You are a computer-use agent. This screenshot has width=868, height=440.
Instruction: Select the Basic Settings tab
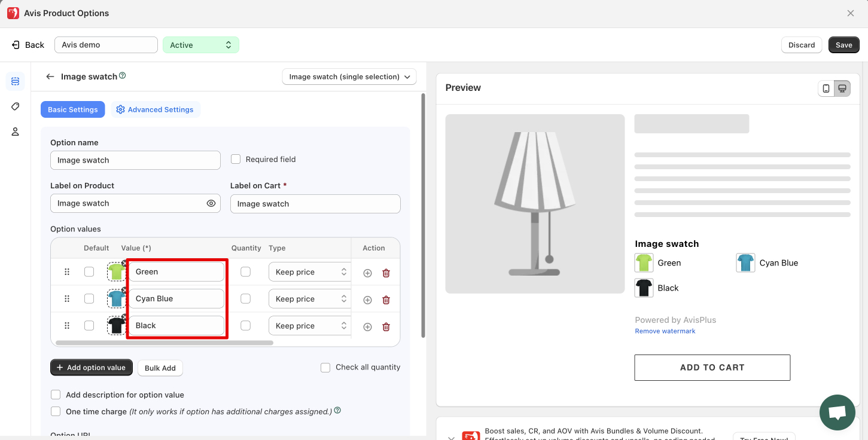72,109
